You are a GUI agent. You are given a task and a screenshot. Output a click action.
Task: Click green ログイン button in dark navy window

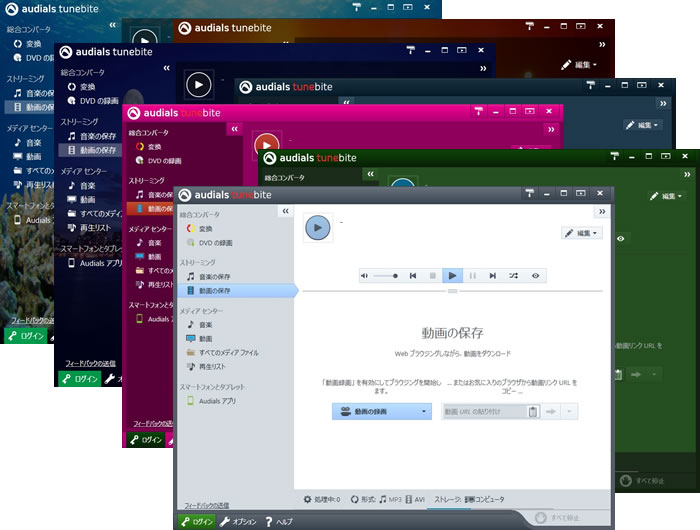click(79, 379)
